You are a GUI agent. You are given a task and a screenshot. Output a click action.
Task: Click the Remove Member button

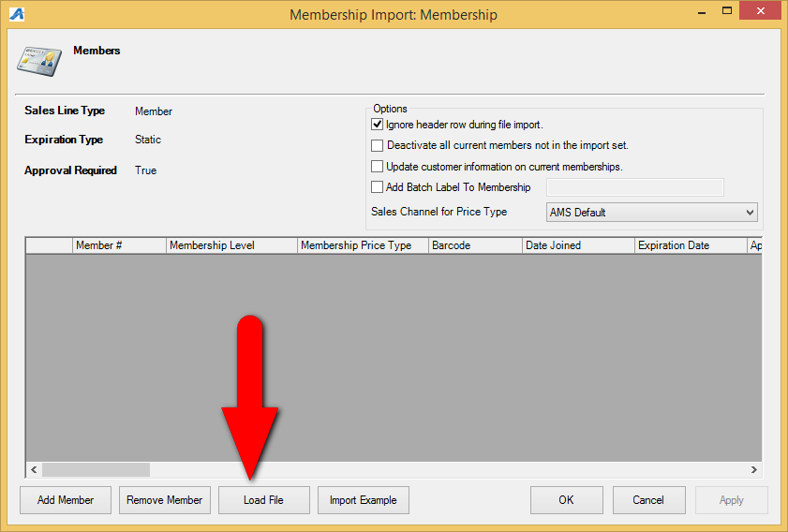[x=164, y=500]
